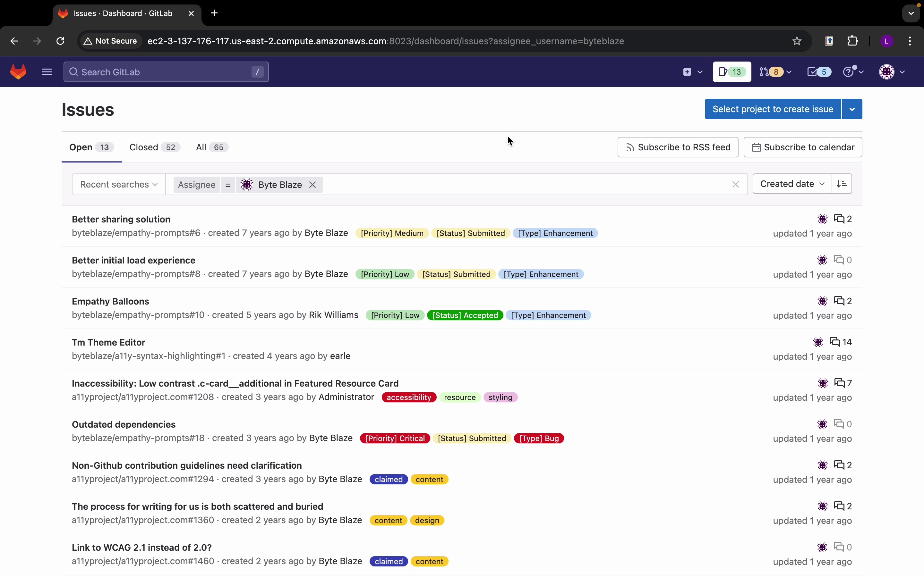Bookmark page with star icon
The height and width of the screenshot is (577, 924).
[x=797, y=41]
